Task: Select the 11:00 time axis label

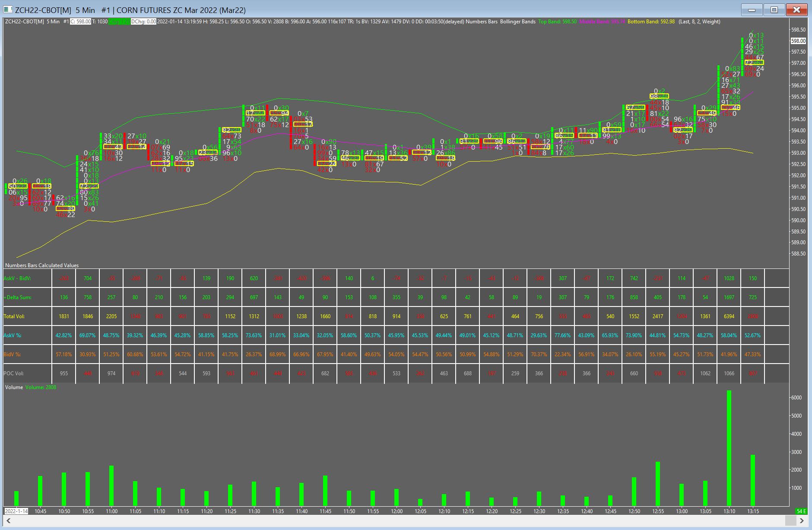Action: tap(111, 511)
